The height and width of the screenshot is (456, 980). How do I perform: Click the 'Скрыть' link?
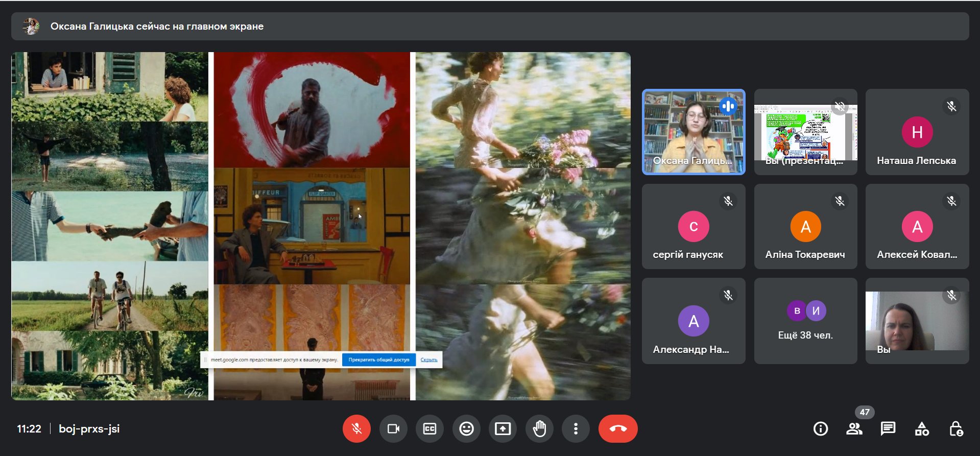point(429,359)
